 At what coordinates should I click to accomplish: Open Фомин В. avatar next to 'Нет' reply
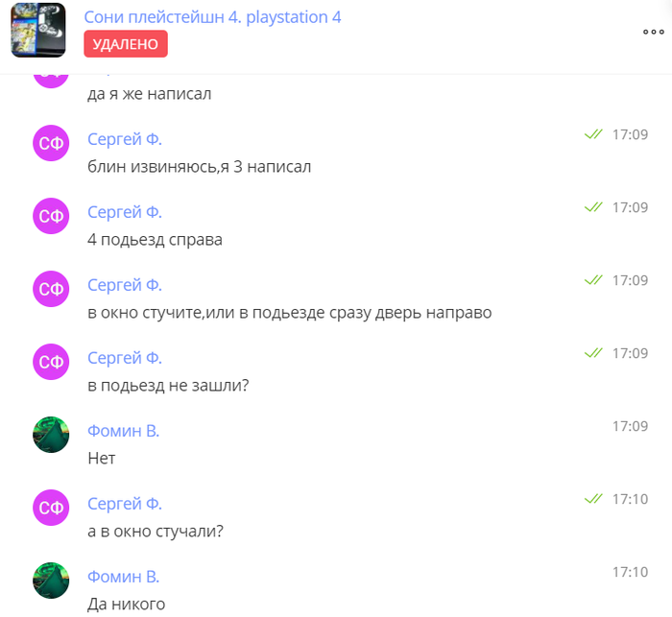tap(51, 435)
